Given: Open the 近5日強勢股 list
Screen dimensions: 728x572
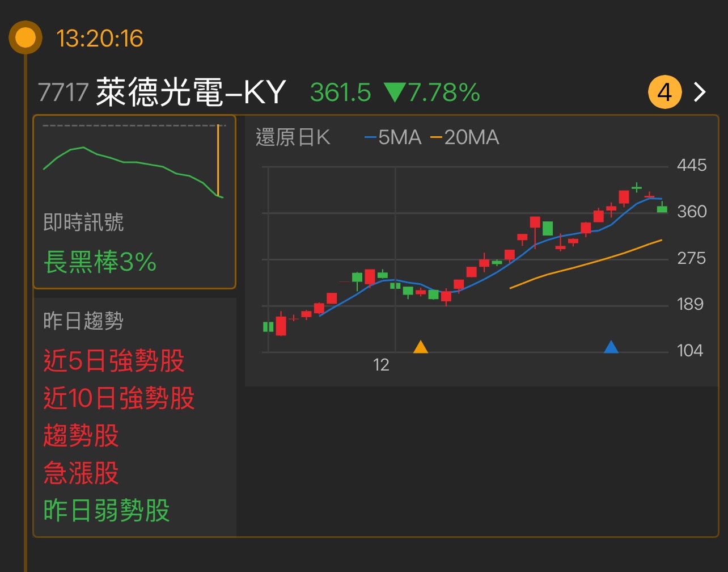Looking at the screenshot, I should (x=115, y=361).
